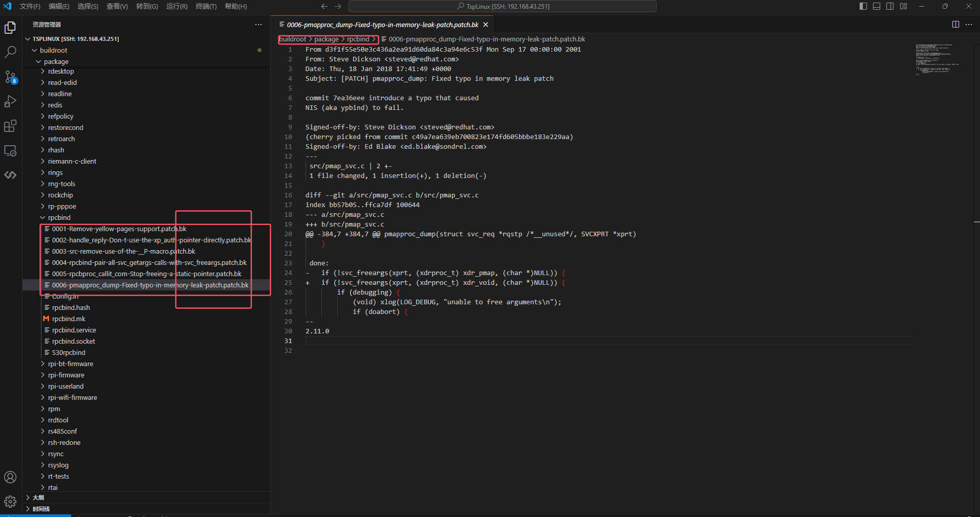Open Run and Debug view
This screenshot has width=980, height=517.
10,101
